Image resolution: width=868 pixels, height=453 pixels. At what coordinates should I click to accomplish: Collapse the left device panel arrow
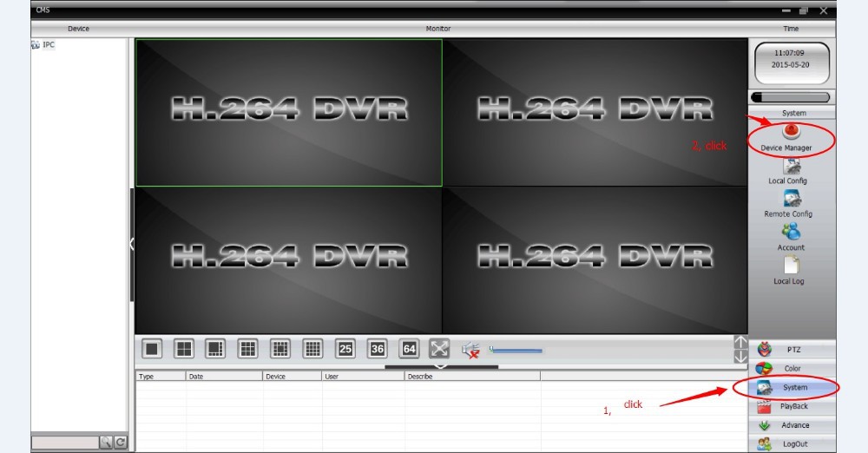pyautogui.click(x=132, y=244)
